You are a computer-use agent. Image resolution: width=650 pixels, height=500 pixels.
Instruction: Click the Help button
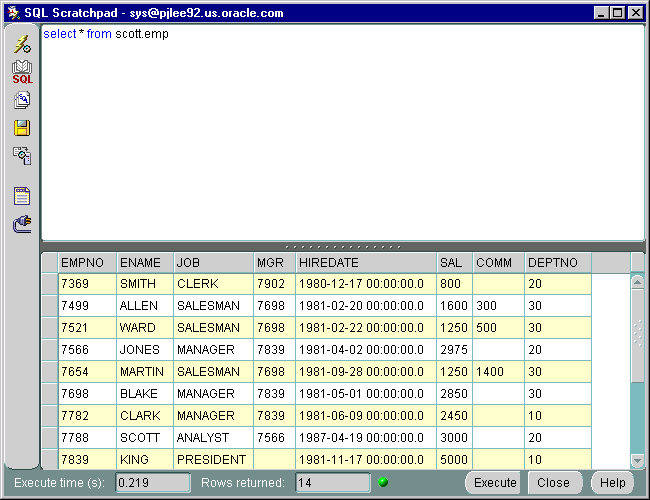612,483
